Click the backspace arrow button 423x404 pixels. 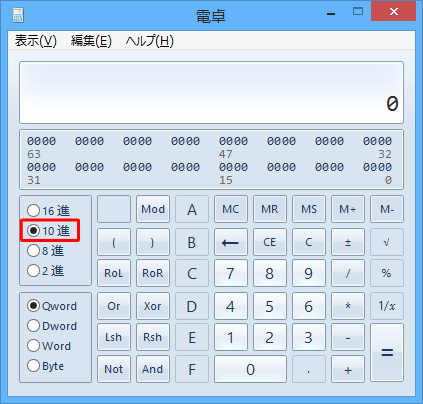coord(231,242)
